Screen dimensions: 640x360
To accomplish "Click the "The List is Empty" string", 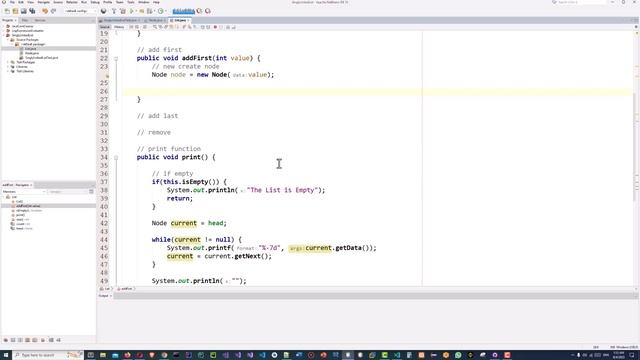I will click(282, 190).
